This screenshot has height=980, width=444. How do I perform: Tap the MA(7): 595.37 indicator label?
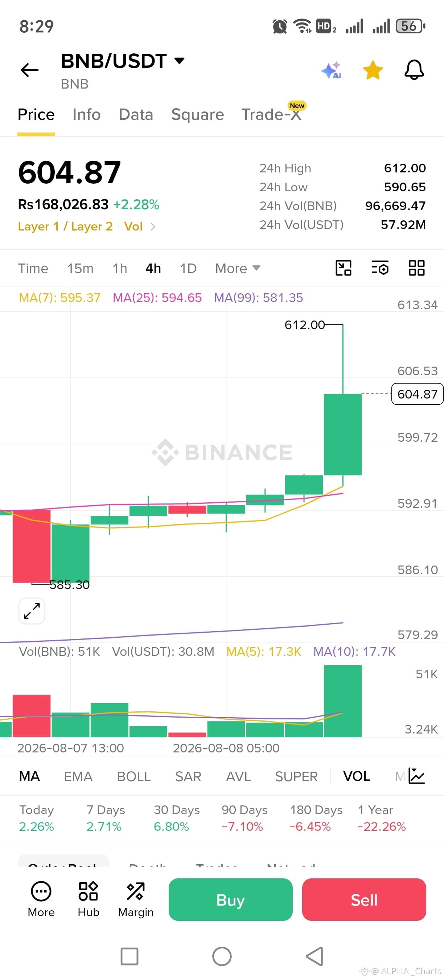60,298
